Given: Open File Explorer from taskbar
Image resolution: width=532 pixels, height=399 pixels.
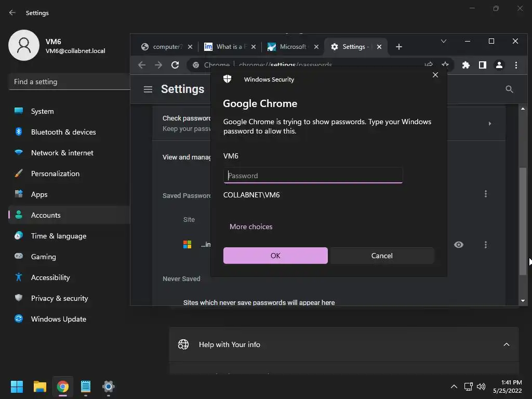Looking at the screenshot, I should coord(39,387).
